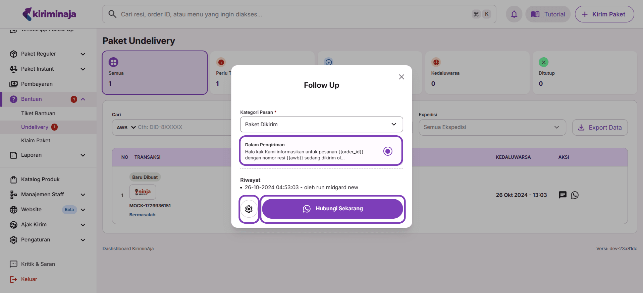The width and height of the screenshot is (644, 293).
Task: Select the Semua filter card
Action: 155,73
